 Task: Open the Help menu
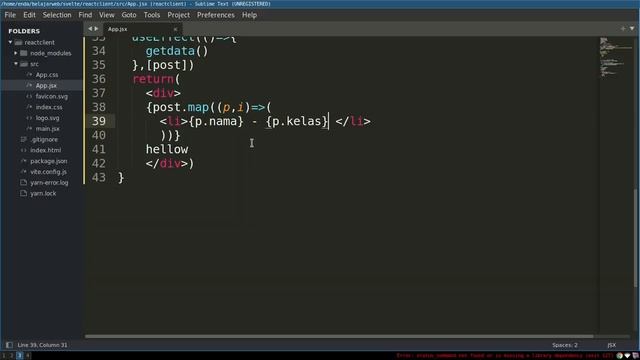click(x=249, y=15)
